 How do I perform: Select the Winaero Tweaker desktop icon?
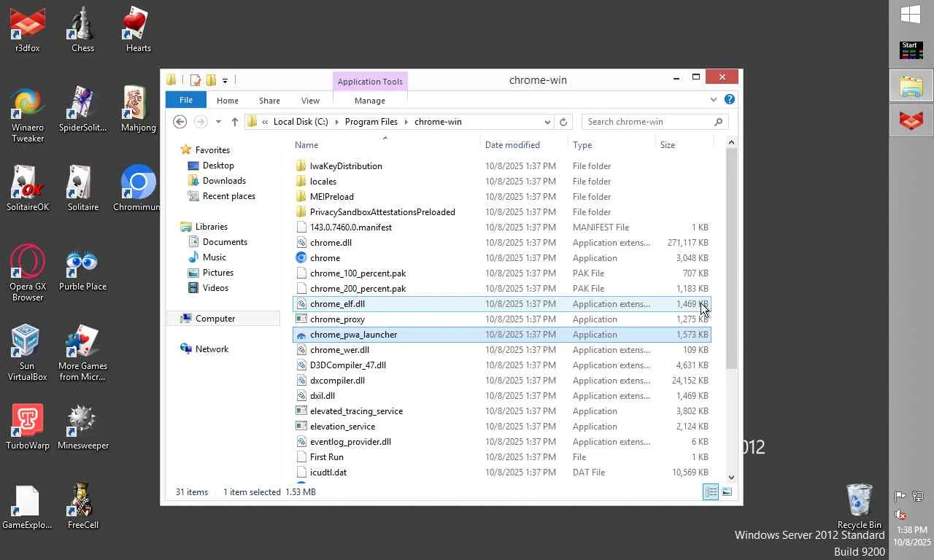[28, 114]
